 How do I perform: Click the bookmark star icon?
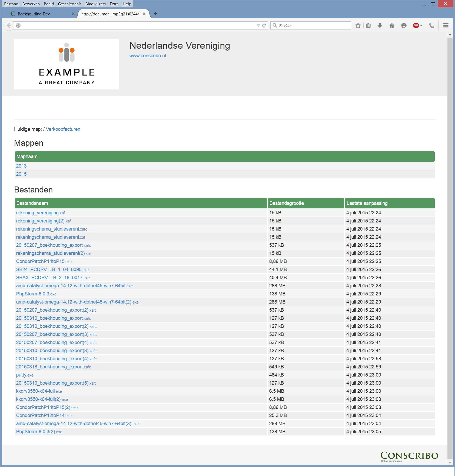(358, 25)
